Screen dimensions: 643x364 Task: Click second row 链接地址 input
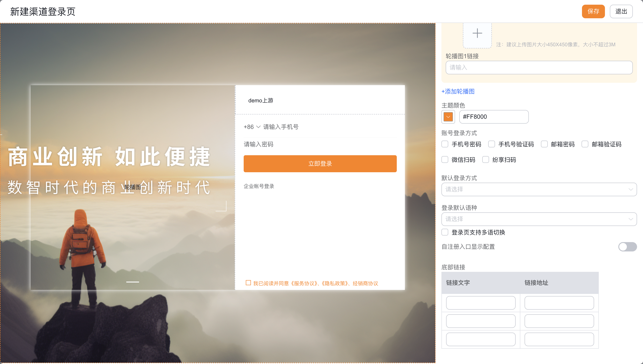pos(559,321)
